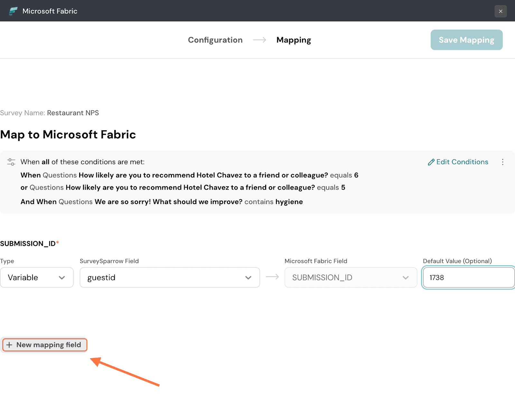Click the Restaurant NPS survey name
515x420 pixels.
(x=73, y=113)
